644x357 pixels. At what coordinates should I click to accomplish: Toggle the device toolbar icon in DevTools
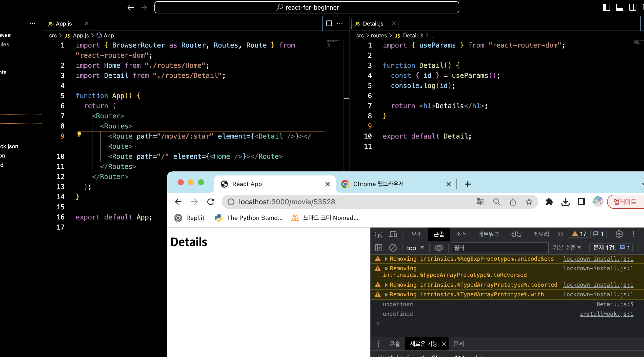tap(393, 234)
